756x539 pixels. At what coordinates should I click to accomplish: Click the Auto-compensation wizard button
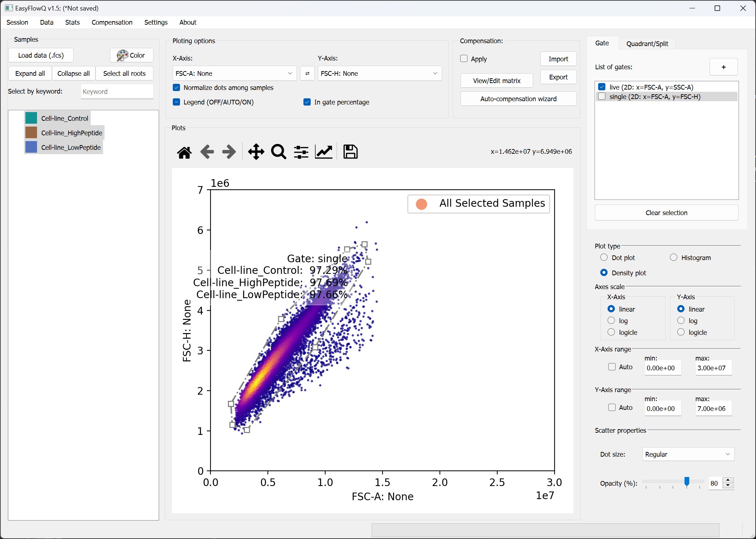tap(518, 99)
